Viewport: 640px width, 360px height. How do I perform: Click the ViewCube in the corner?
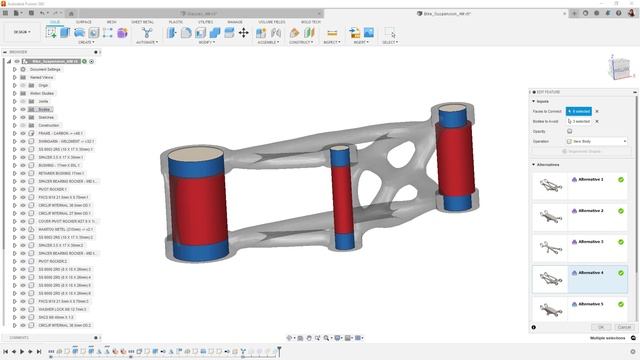pyautogui.click(x=620, y=68)
